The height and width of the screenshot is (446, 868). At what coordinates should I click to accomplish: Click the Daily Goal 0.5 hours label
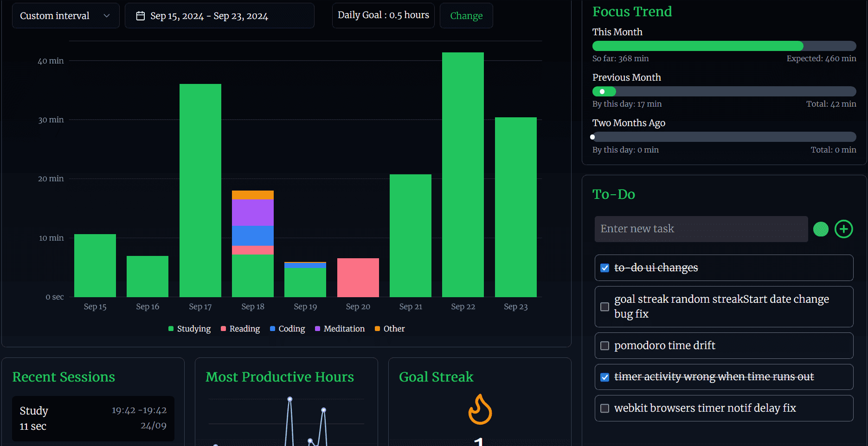coord(383,15)
